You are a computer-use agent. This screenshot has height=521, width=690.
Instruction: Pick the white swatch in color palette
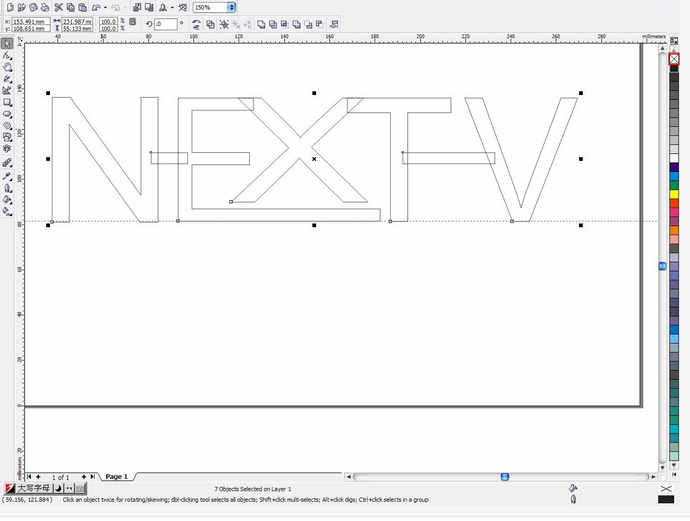674,158
